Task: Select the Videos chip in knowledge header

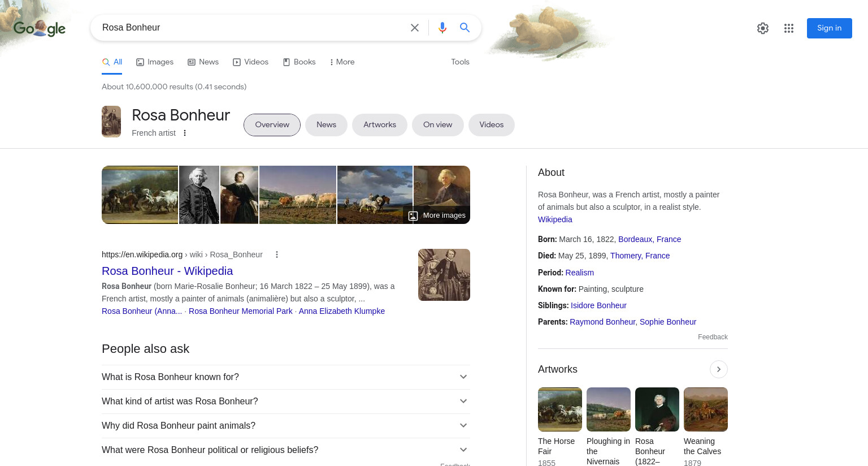Action: (x=491, y=125)
